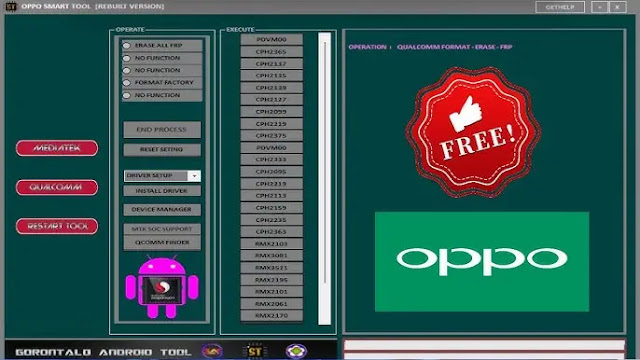Click the ST logo icon in the bottom bar

pyautogui.click(x=255, y=351)
